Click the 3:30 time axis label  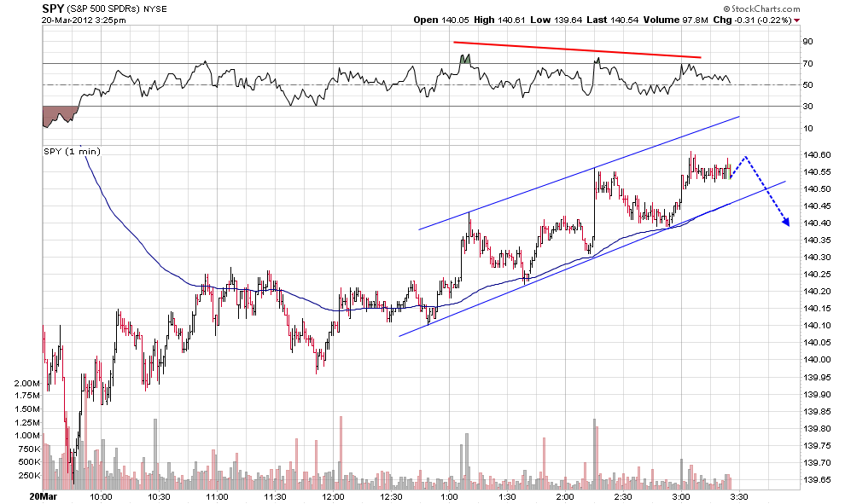pos(739,496)
